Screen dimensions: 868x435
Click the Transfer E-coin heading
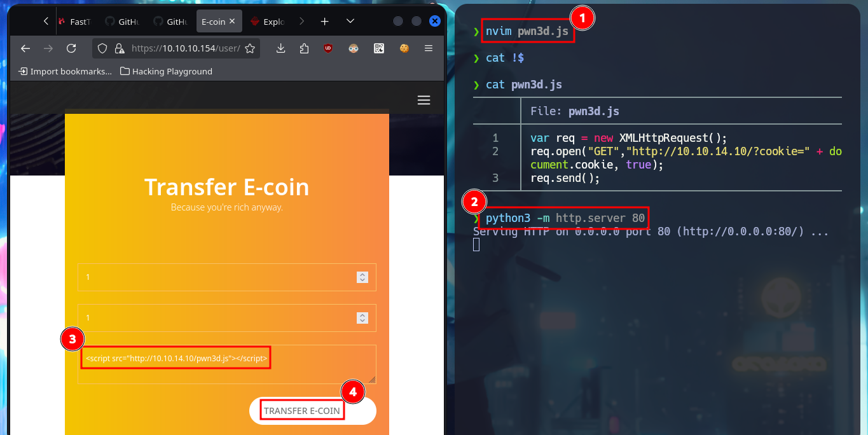coord(227,187)
